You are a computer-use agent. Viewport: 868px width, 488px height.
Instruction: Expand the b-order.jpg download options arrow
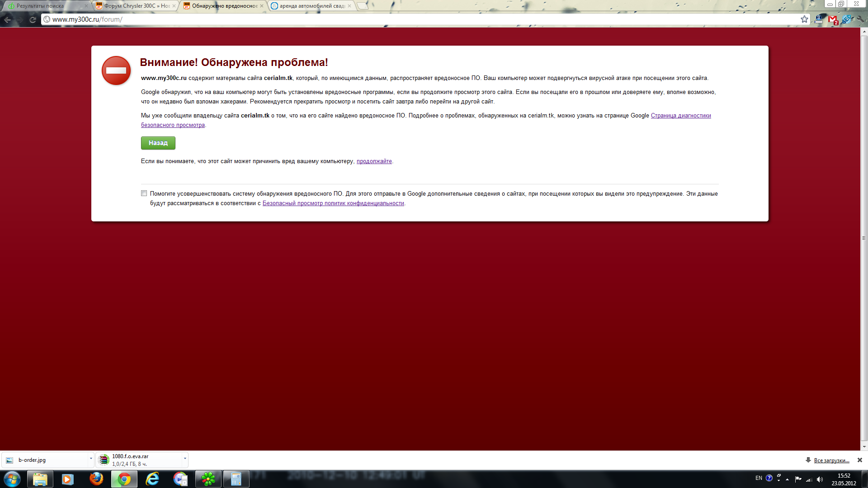pos(91,459)
